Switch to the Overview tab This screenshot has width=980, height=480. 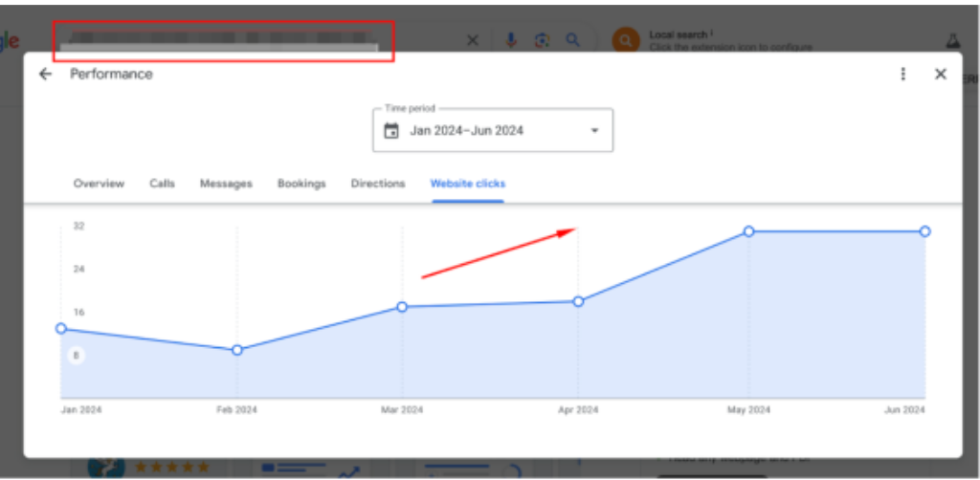click(x=99, y=184)
